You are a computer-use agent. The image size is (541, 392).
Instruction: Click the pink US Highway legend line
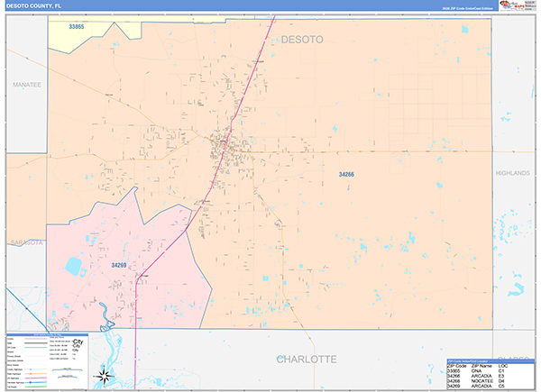click(35, 378)
